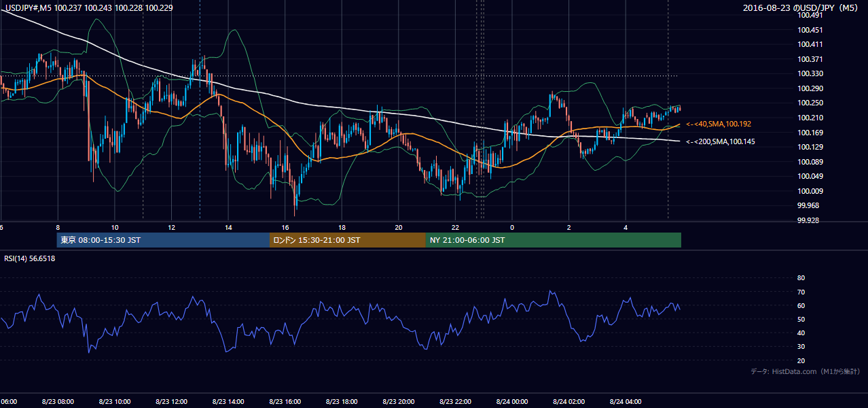Click price level 100.411 on the axis
868x408 pixels.
point(810,44)
